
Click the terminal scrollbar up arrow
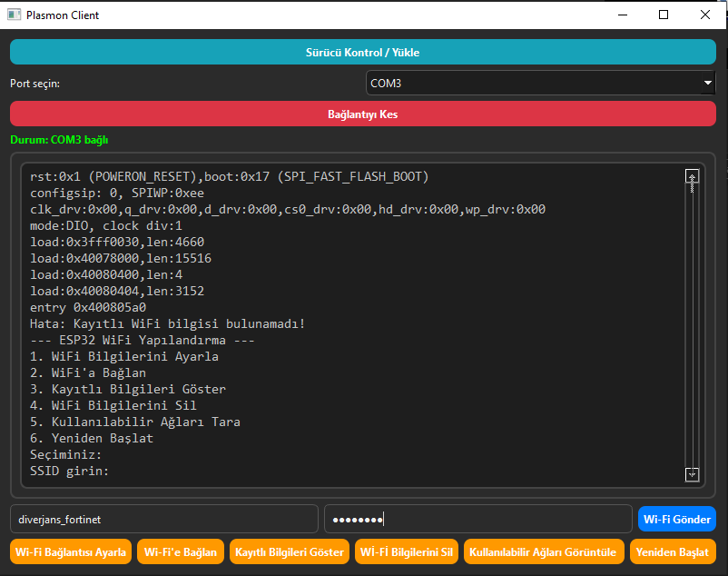(692, 177)
